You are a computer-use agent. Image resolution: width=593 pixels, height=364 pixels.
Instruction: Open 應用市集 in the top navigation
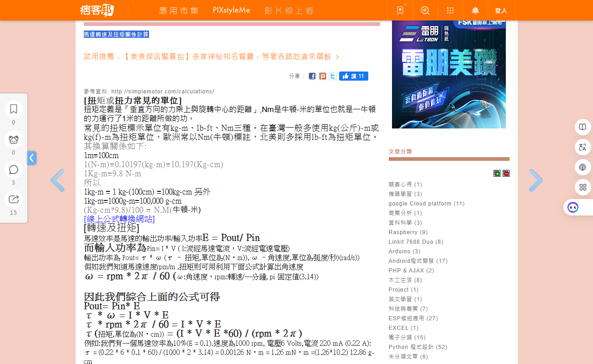[179, 10]
